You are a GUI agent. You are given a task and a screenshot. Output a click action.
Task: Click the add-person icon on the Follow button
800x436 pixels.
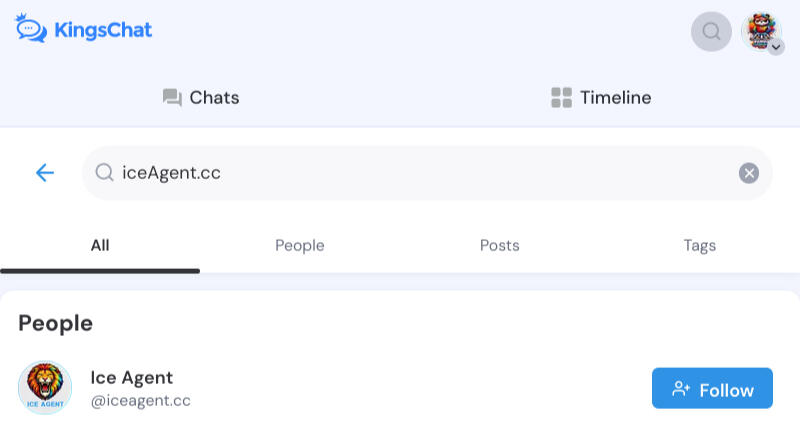[x=681, y=389]
